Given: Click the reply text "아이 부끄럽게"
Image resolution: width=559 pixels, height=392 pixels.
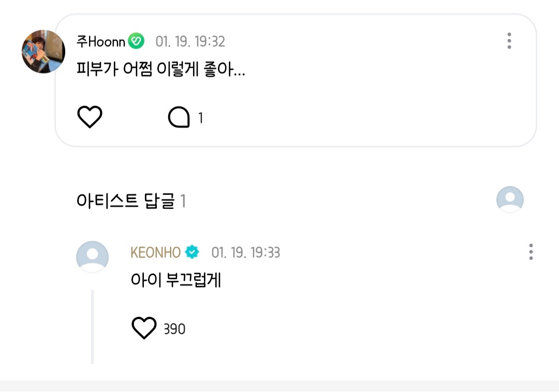Looking at the screenshot, I should tap(176, 280).
